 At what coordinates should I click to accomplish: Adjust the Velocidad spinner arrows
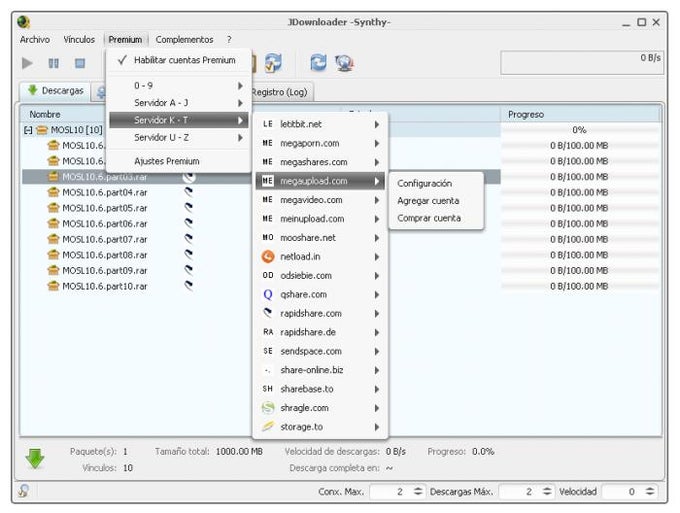(x=650, y=491)
